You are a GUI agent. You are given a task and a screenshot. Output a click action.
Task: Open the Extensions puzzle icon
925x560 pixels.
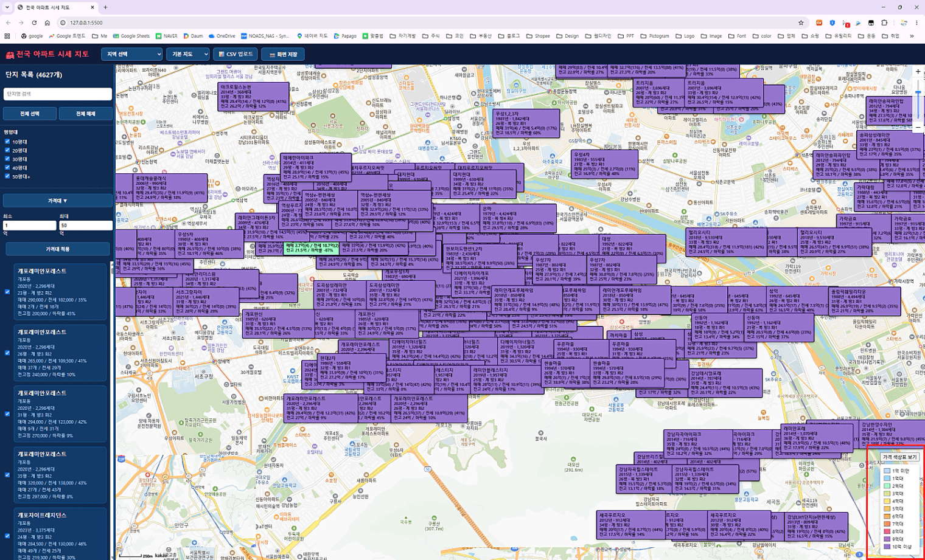coord(884,22)
